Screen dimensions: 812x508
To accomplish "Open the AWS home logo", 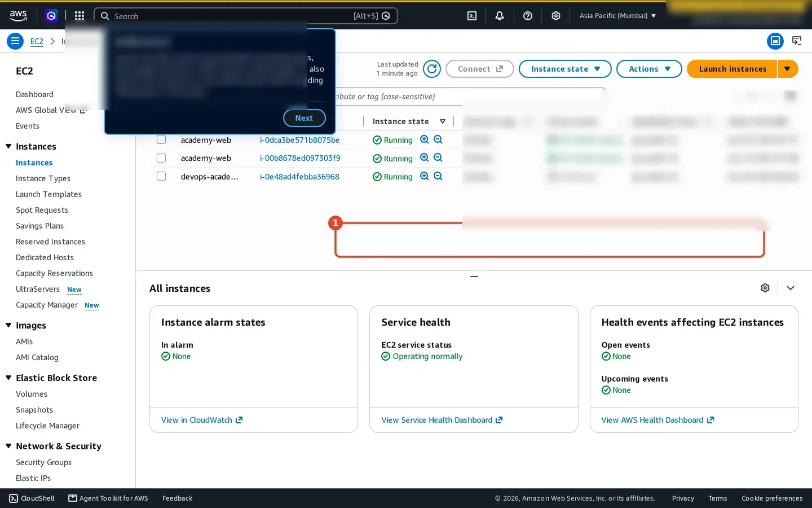I will [18, 16].
